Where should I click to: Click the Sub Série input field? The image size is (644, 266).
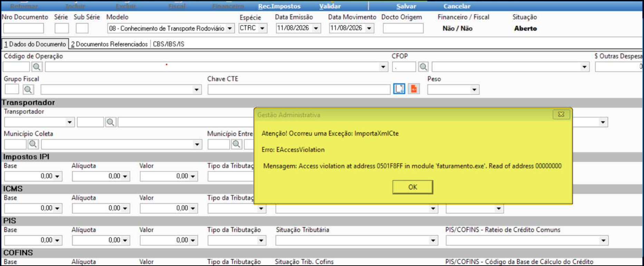82,28
